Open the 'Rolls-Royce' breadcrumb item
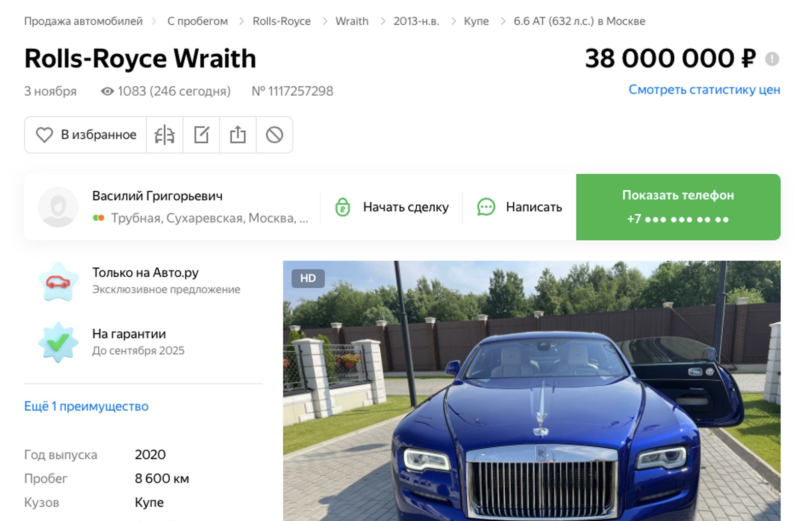812x521 pixels. point(281,21)
